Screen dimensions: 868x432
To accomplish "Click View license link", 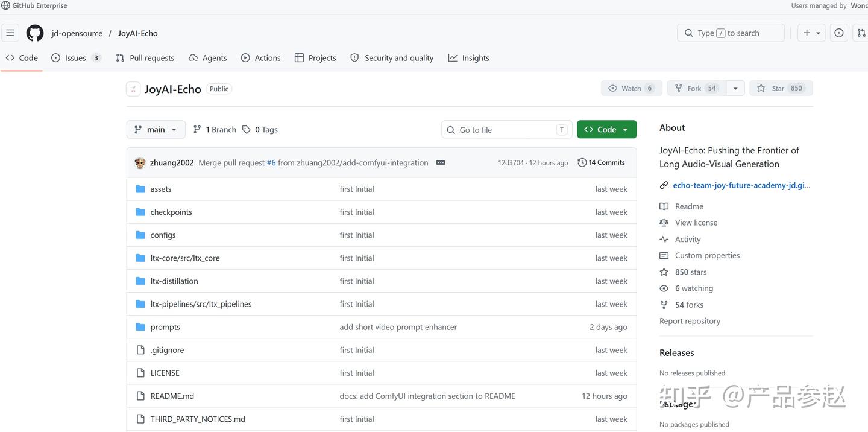I will click(x=696, y=223).
